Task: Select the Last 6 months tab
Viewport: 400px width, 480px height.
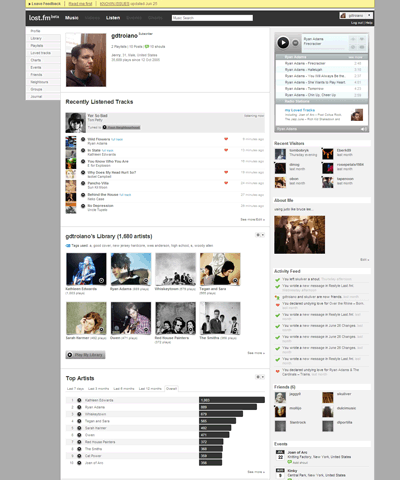Action: tap(124, 389)
